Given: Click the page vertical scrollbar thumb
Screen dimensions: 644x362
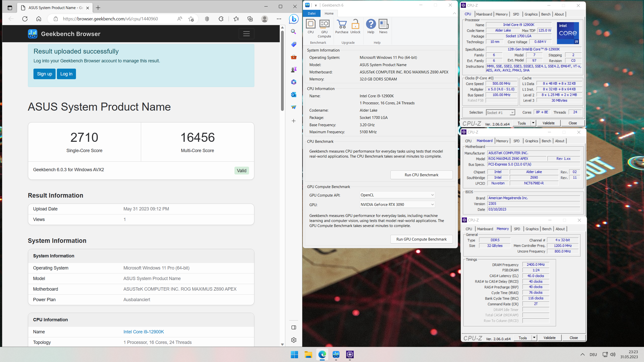Looking at the screenshot, I should click(x=282, y=71).
